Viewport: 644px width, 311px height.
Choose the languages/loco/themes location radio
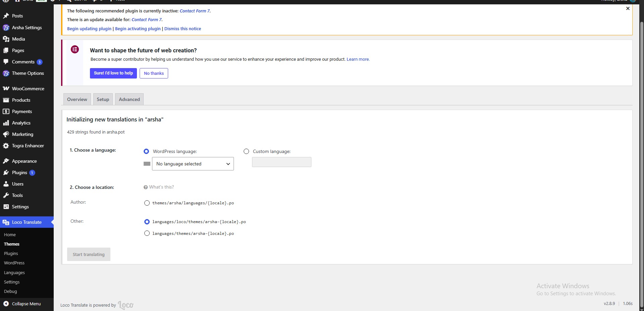coord(147,222)
